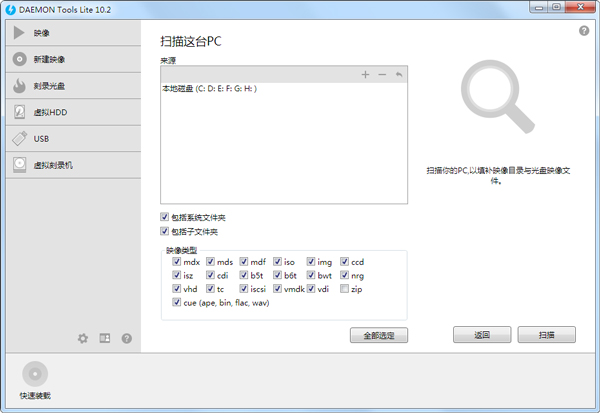600x413 pixels.
Task: Open the 映像 section play icon
Action: [x=19, y=33]
